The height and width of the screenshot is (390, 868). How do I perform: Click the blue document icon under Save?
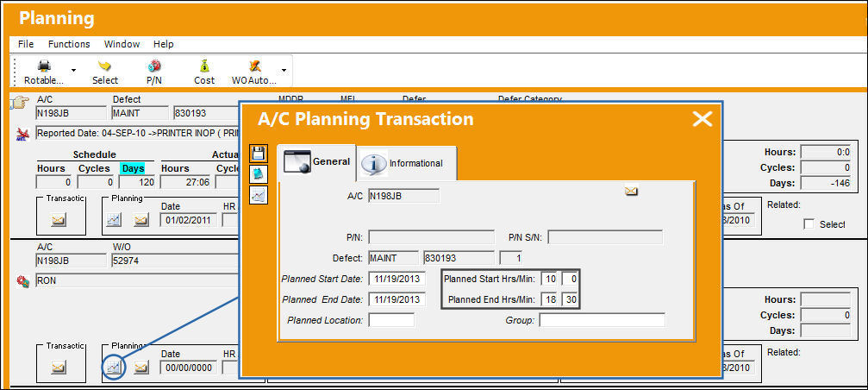[259, 174]
